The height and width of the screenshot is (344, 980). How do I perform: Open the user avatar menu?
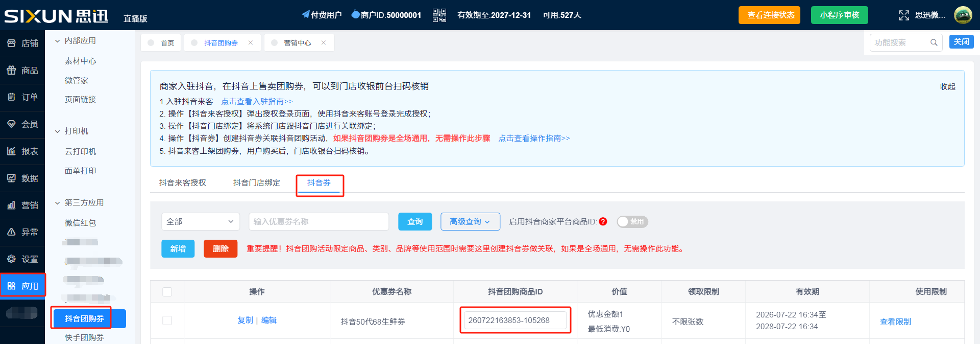click(963, 15)
